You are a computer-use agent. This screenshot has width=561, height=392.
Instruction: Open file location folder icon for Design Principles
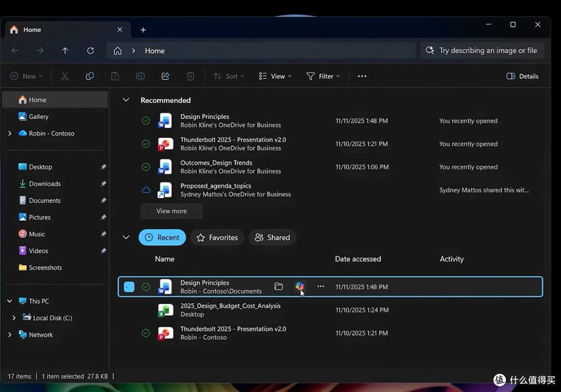(278, 287)
